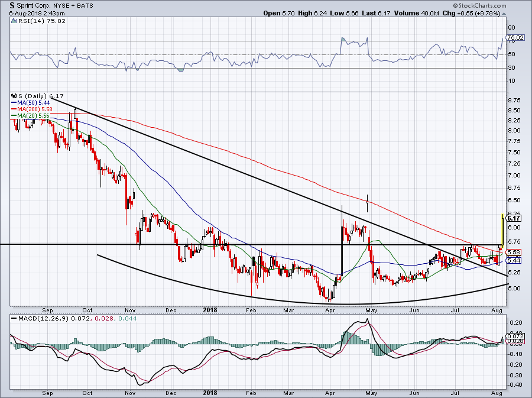Screen dimensions: 532x398
Task: Click 'Apr' on the time axis under price chart
Action: point(330,310)
